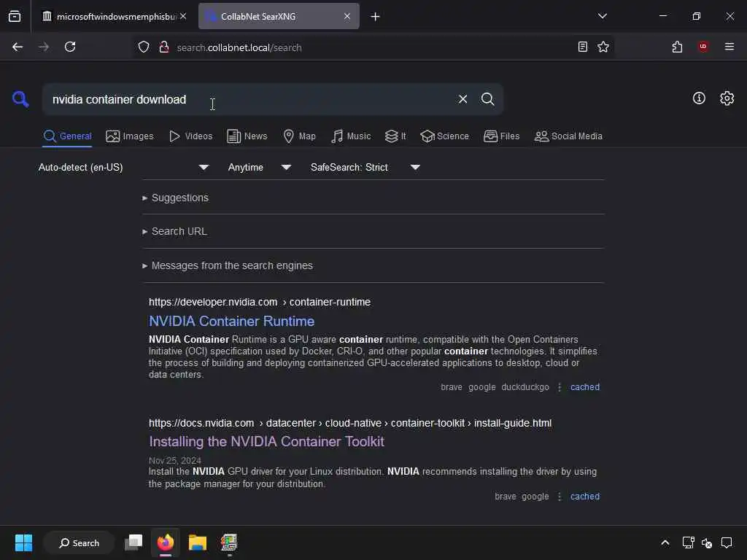Bookmark this page with star
Screen dimensions: 747x560
coord(603,47)
